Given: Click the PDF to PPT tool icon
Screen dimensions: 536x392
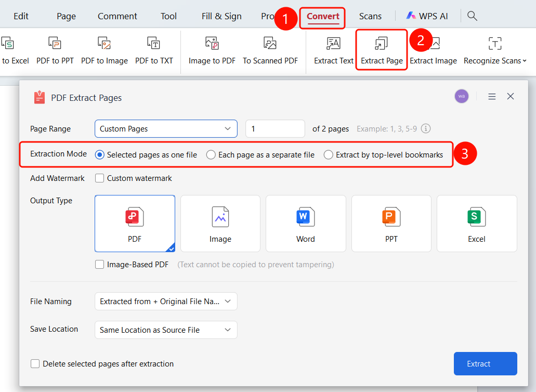Looking at the screenshot, I should coord(55,43).
